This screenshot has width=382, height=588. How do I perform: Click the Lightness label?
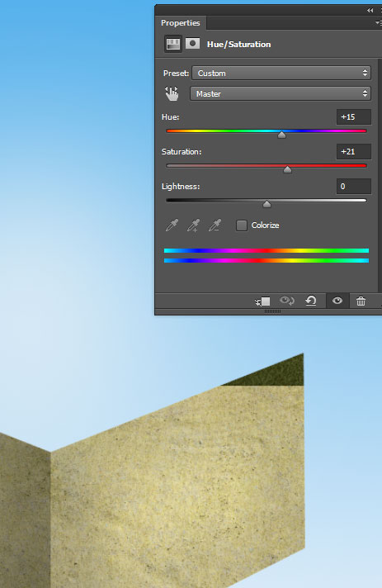pyautogui.click(x=181, y=187)
